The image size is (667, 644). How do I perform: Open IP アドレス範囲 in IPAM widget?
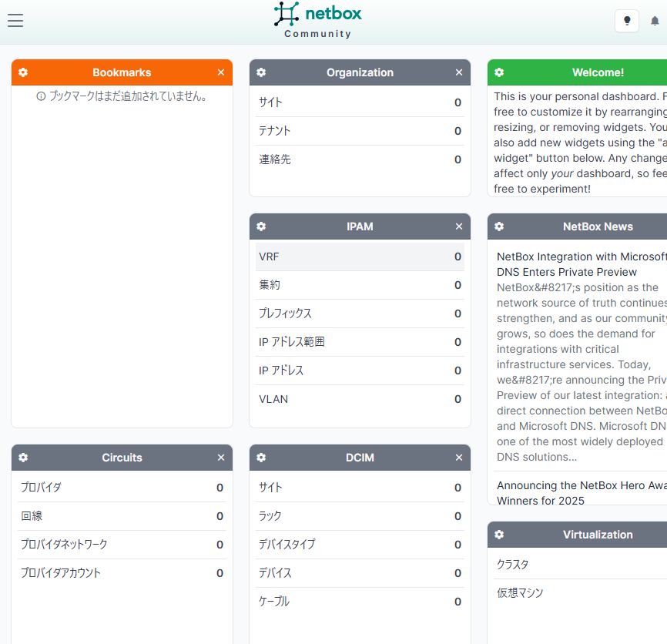(360, 342)
